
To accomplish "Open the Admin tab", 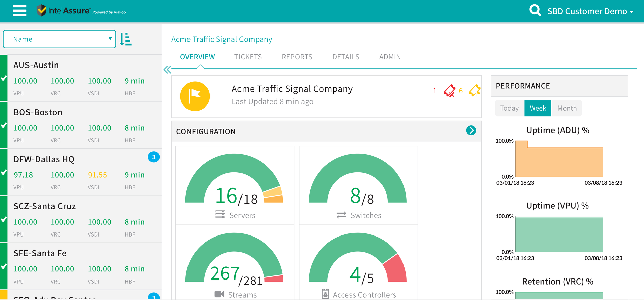I will [x=390, y=57].
